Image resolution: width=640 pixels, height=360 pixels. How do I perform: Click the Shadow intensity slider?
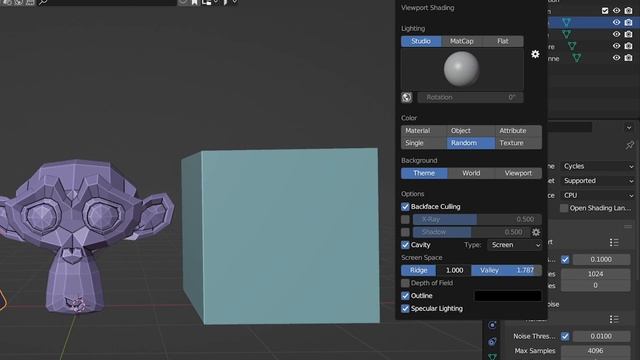coord(471,232)
